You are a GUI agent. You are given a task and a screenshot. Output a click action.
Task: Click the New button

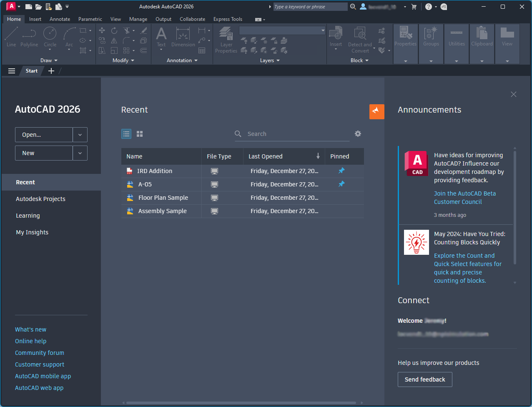pos(44,153)
